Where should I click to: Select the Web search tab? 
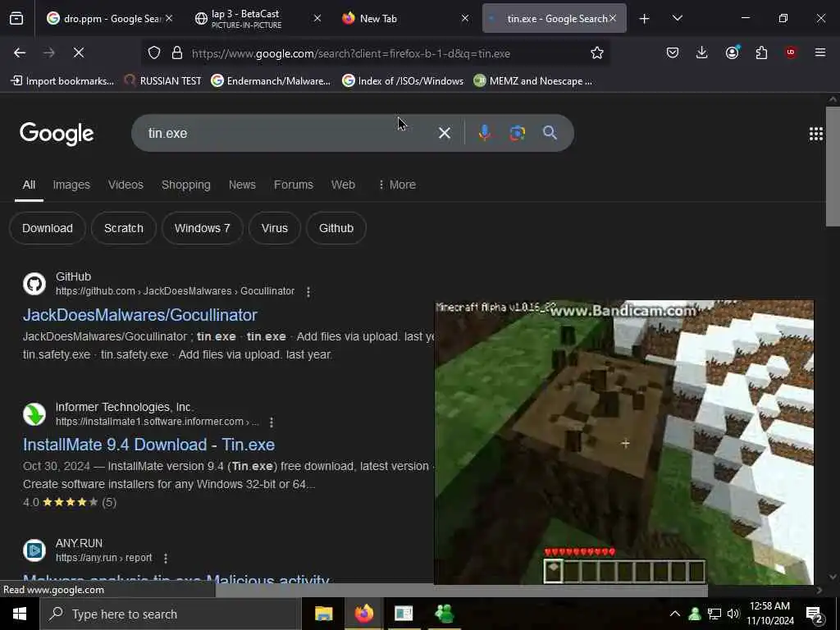(x=343, y=185)
